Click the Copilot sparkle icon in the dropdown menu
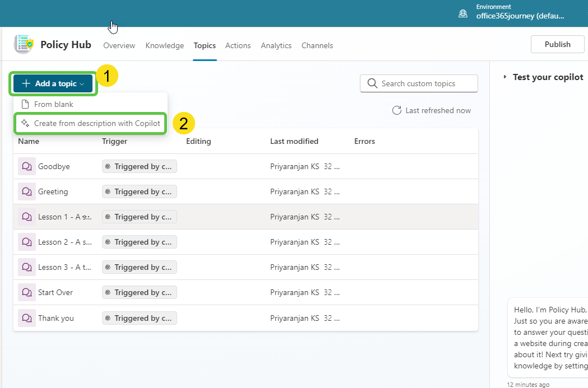Image resolution: width=588 pixels, height=388 pixels. [26, 123]
